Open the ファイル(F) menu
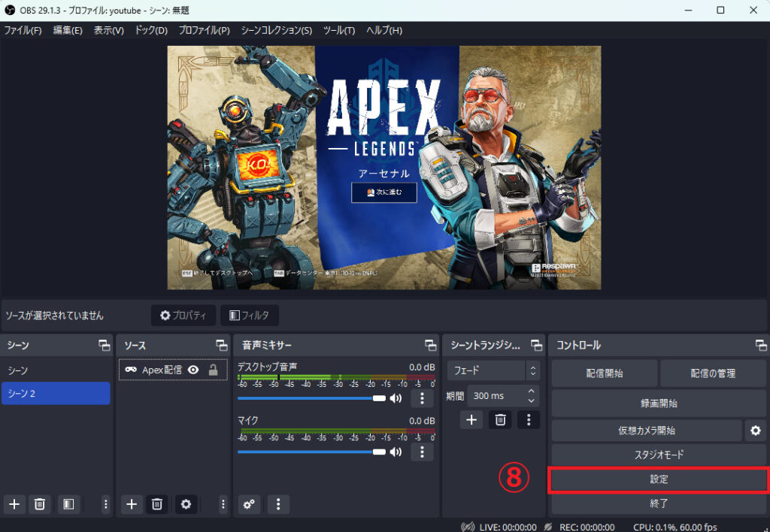 (x=23, y=30)
